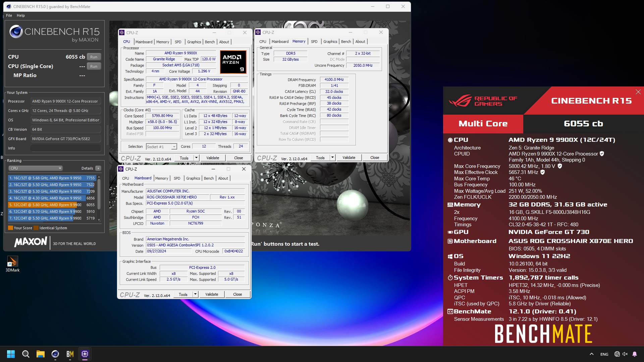
Task: Open Cinebench ranking CPU dropdown
Action: pos(35,168)
